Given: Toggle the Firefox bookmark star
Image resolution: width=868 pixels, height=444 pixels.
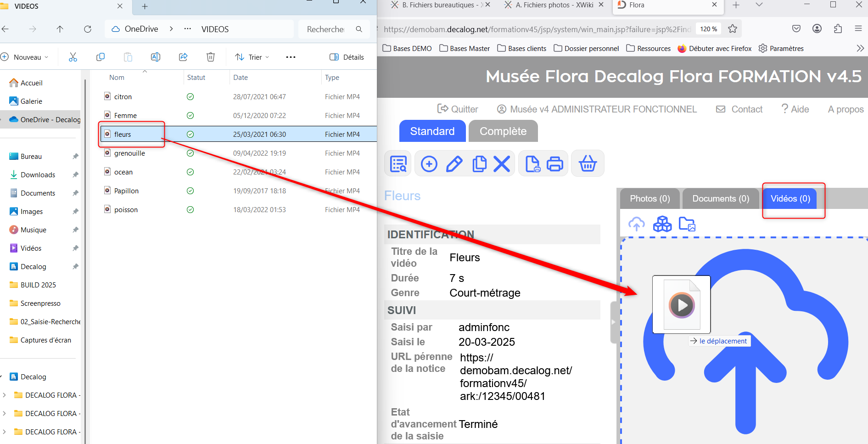Looking at the screenshot, I should pyautogui.click(x=733, y=29).
